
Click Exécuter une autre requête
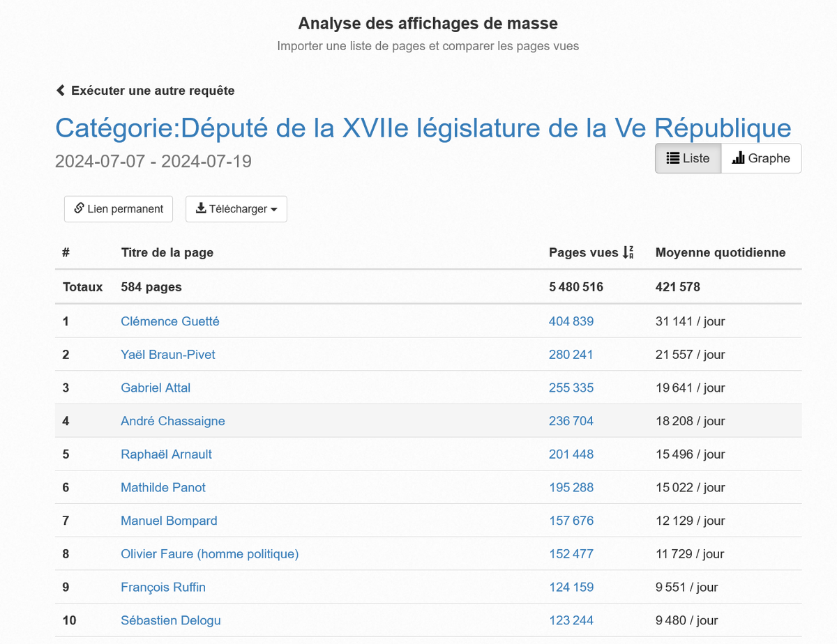(153, 91)
